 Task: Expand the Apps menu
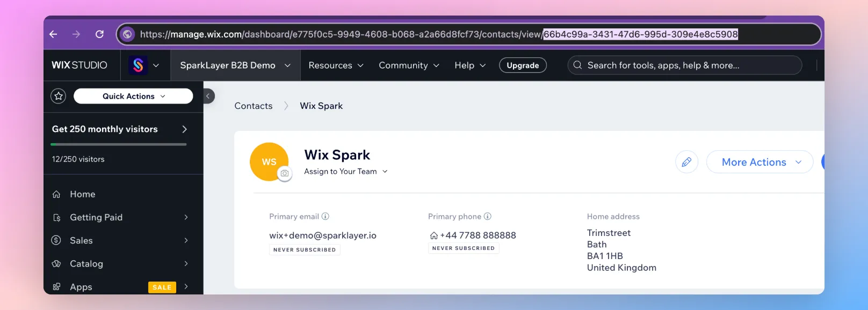coord(123,287)
